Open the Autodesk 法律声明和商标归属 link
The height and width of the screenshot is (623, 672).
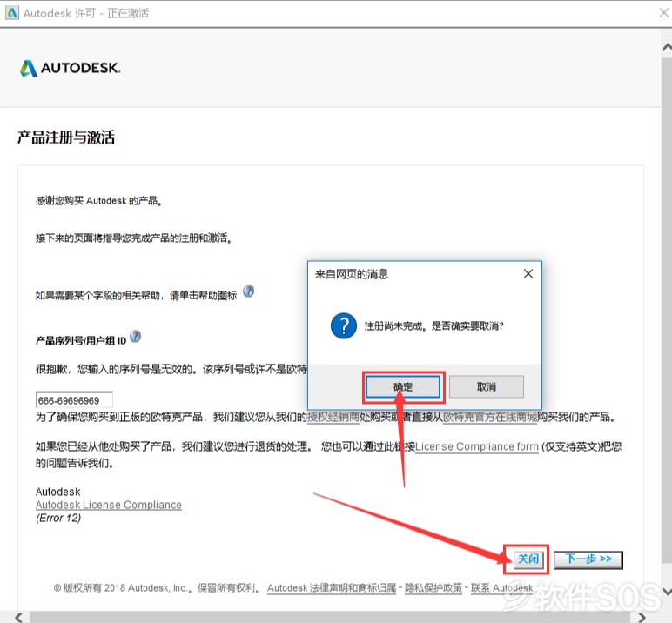click(x=332, y=588)
